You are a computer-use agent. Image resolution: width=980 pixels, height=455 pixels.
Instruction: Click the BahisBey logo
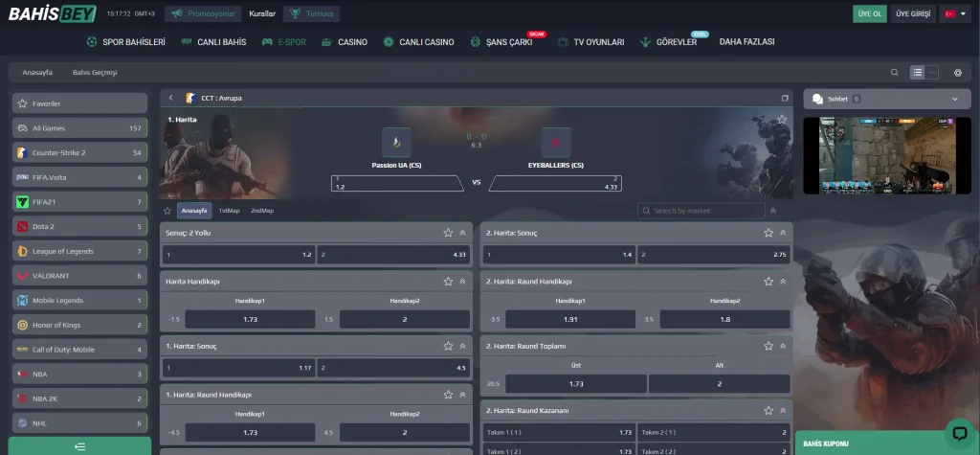tap(53, 13)
